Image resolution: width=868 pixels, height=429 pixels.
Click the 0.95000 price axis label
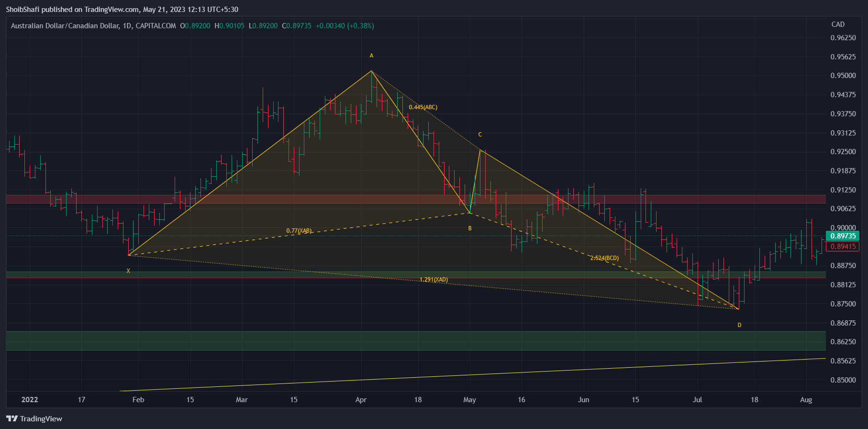tap(843, 76)
